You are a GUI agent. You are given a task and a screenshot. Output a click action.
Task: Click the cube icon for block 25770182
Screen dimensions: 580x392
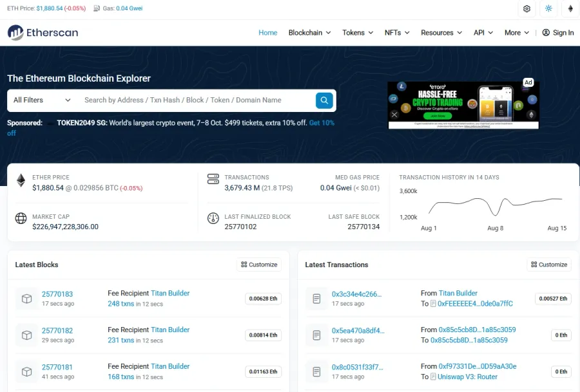(26, 335)
